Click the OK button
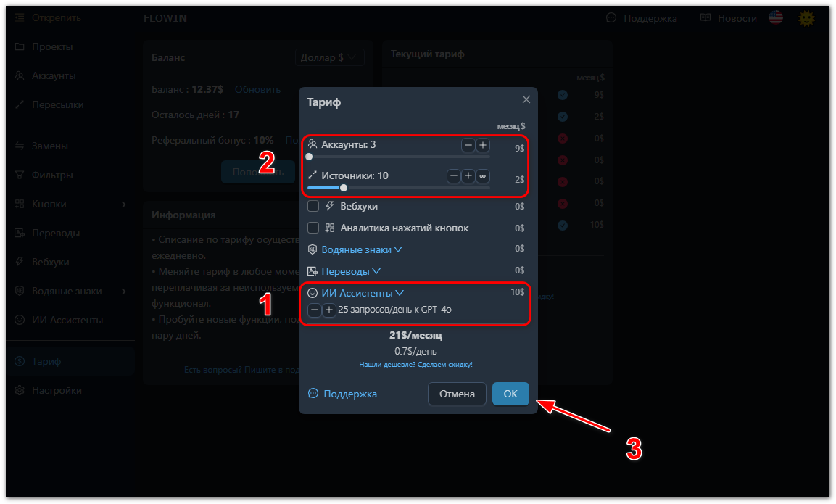This screenshot has height=504, width=836. coord(510,394)
